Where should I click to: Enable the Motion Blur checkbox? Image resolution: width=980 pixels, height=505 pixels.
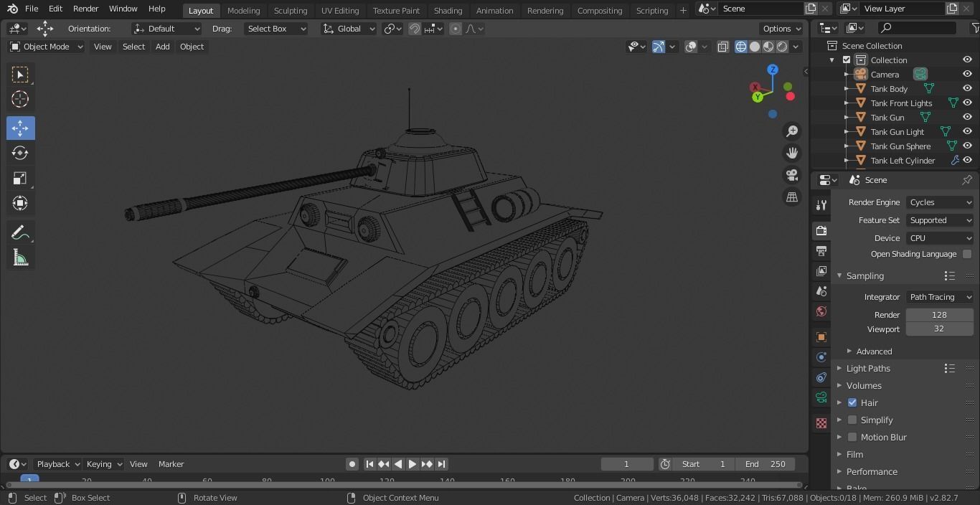point(852,438)
